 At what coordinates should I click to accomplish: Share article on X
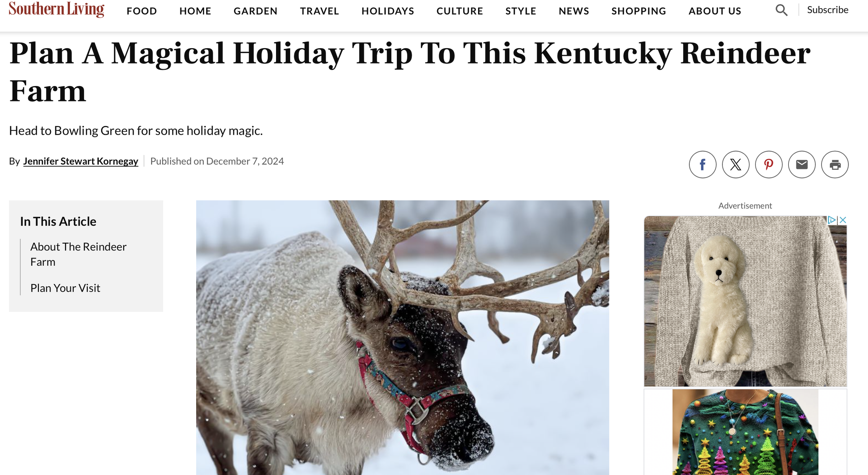click(735, 165)
